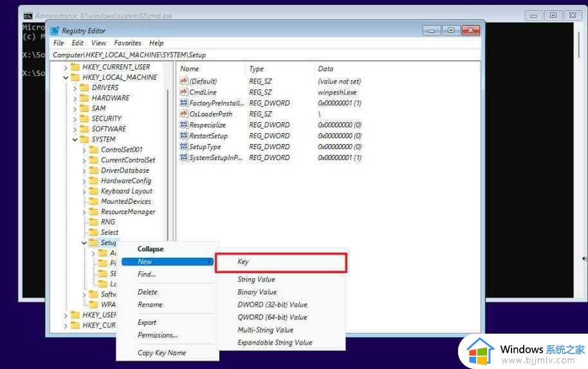
Task: Expand the HKEY_CURRENT_USER tree node
Action: point(66,67)
